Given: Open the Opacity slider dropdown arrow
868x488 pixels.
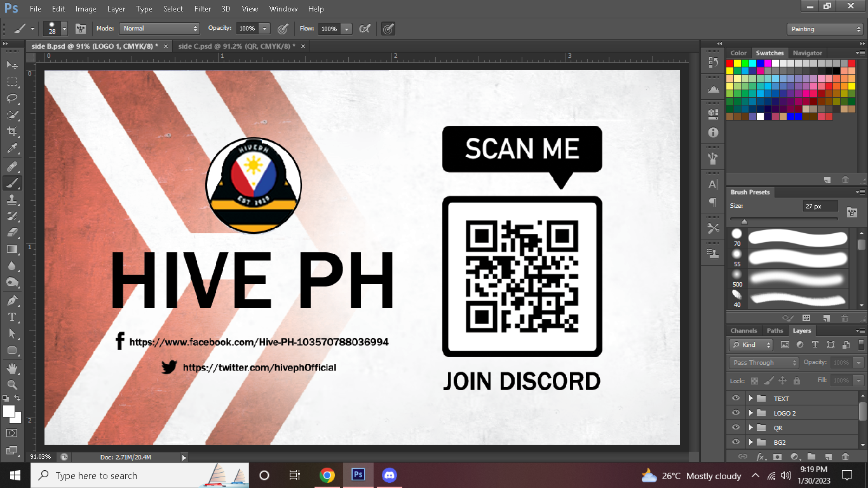Looking at the screenshot, I should [x=265, y=29].
